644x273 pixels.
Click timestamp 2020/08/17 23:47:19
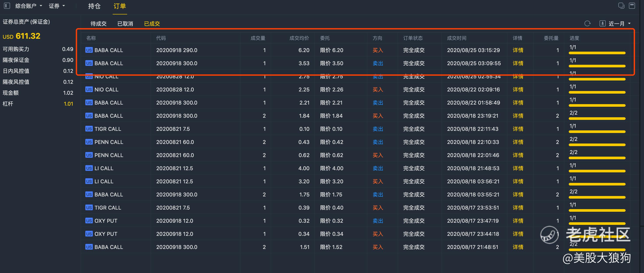pyautogui.click(x=473, y=221)
